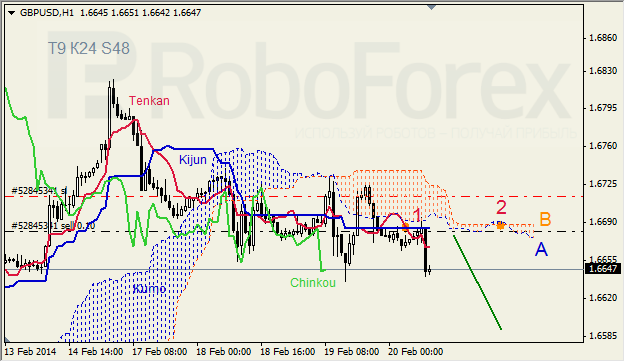Click the red number 1 label
The image size is (625, 362).
417,215
